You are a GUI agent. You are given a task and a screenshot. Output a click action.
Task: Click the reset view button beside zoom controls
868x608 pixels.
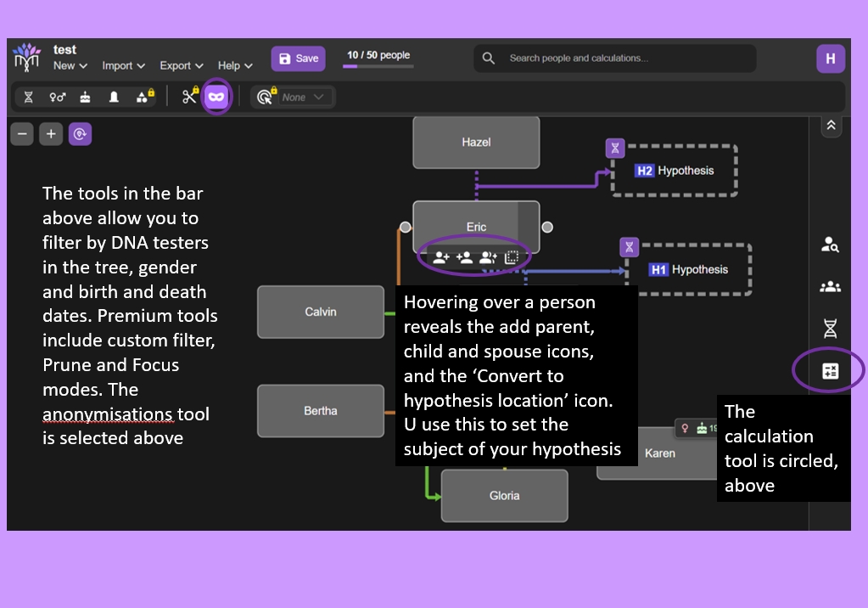coord(80,133)
